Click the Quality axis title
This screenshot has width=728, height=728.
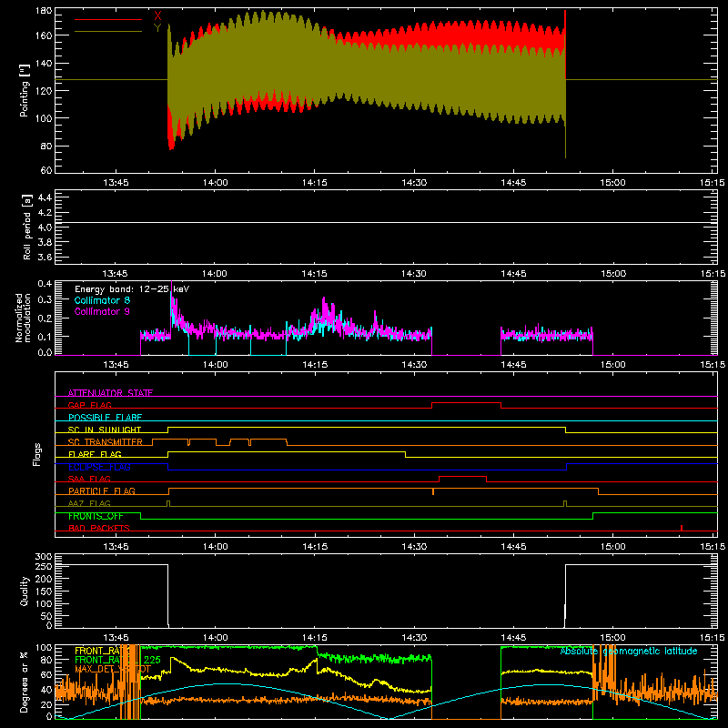tap(25, 591)
